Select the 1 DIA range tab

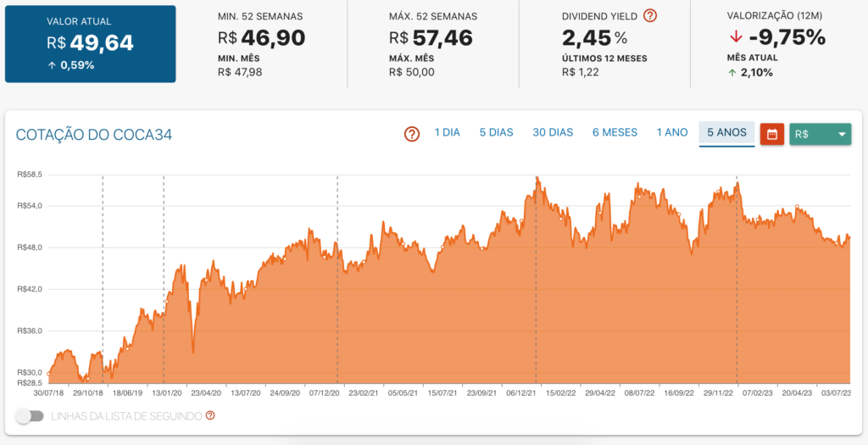coord(448,133)
